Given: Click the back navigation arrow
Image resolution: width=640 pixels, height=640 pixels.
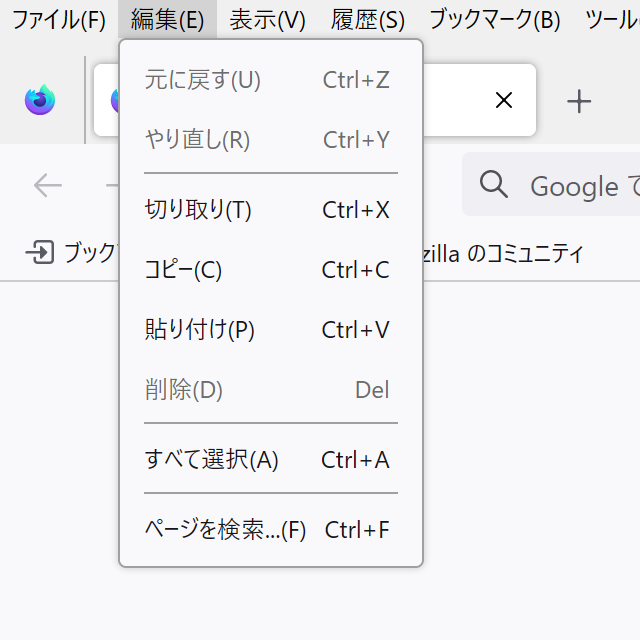Looking at the screenshot, I should coord(48,185).
